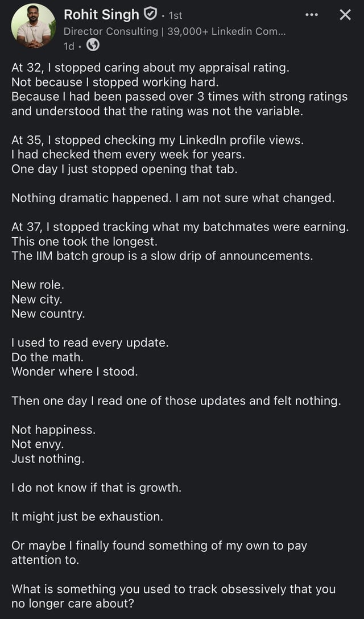Click the 'The IIM batch group' sentence
Viewport: 364px width, 619px height.
point(162,256)
